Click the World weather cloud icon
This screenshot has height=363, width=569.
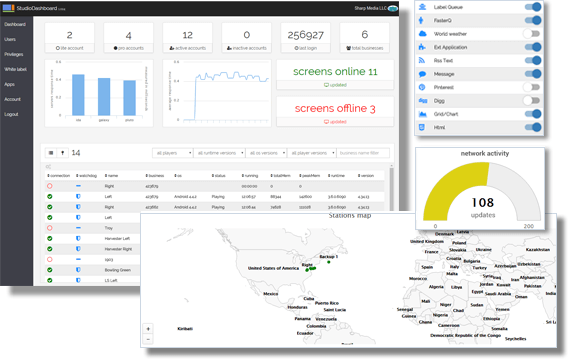pos(422,34)
